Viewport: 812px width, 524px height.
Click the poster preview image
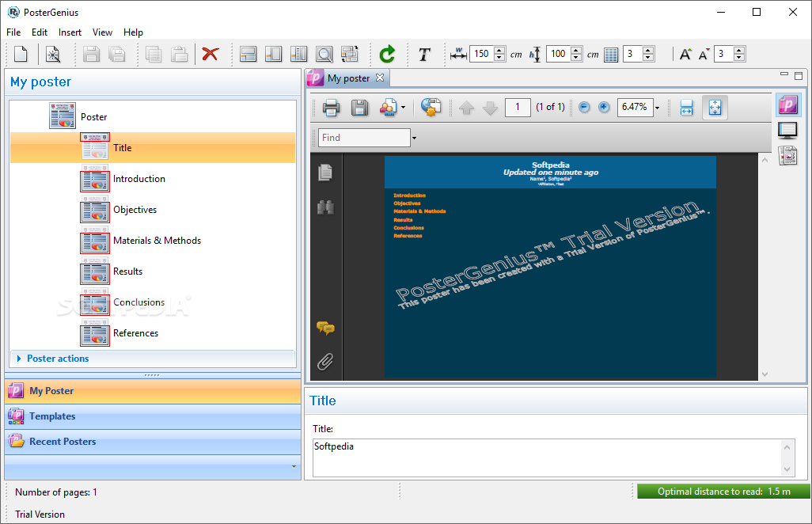550,268
